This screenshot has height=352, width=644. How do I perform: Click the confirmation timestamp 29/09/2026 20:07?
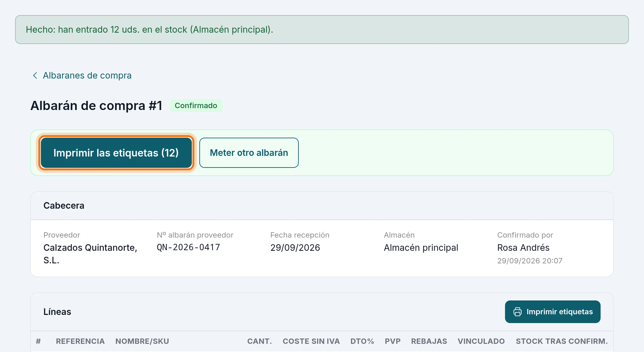[530, 261]
